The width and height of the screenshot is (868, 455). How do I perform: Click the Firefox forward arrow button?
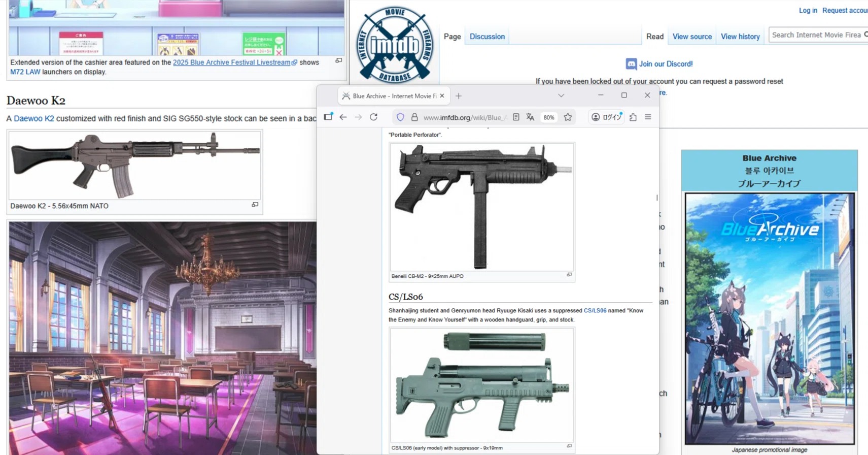[358, 117]
